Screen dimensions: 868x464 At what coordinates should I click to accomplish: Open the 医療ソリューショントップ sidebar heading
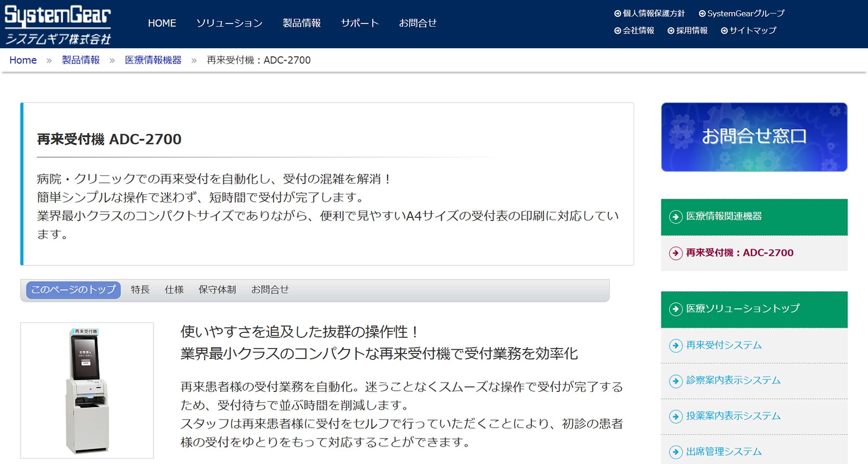click(x=754, y=309)
